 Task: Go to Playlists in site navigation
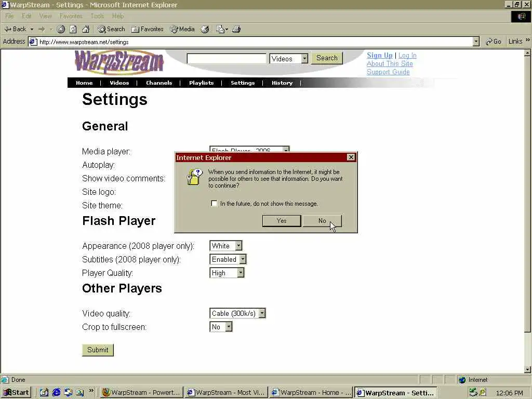[x=201, y=83]
